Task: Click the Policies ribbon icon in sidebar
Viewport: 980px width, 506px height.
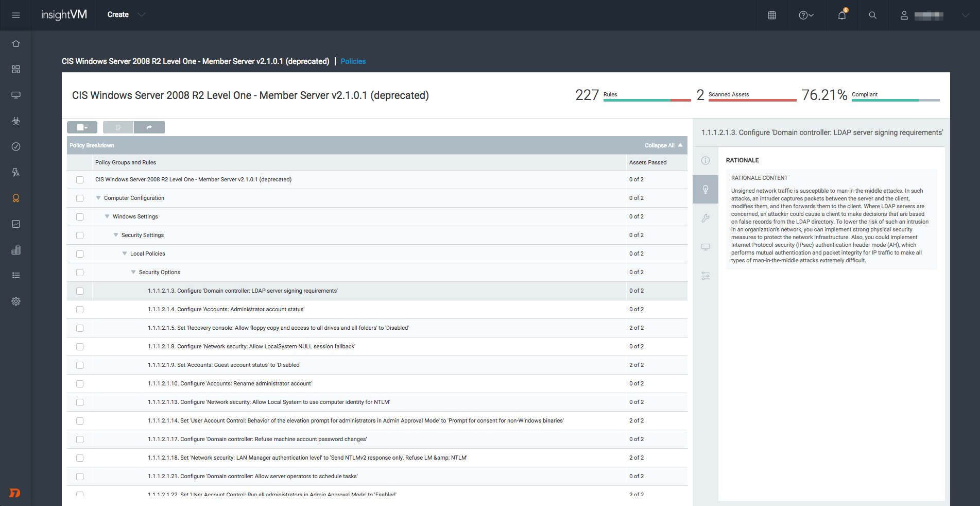Action: point(16,198)
